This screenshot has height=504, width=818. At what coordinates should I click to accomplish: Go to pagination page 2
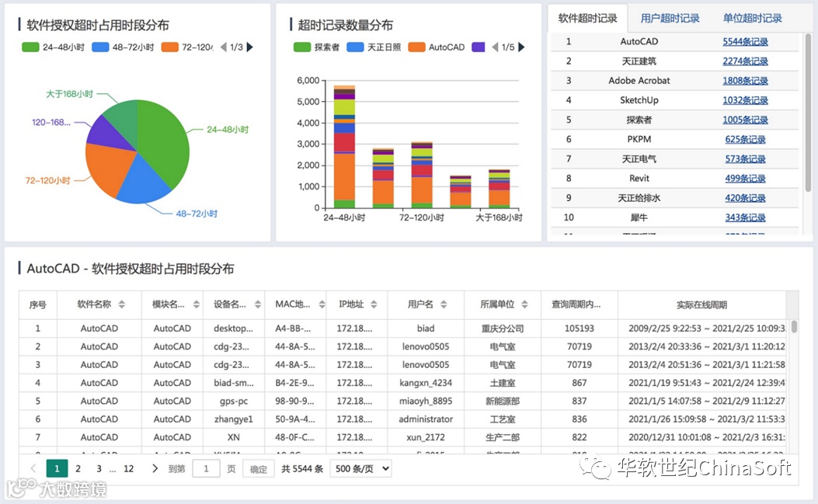(78, 468)
